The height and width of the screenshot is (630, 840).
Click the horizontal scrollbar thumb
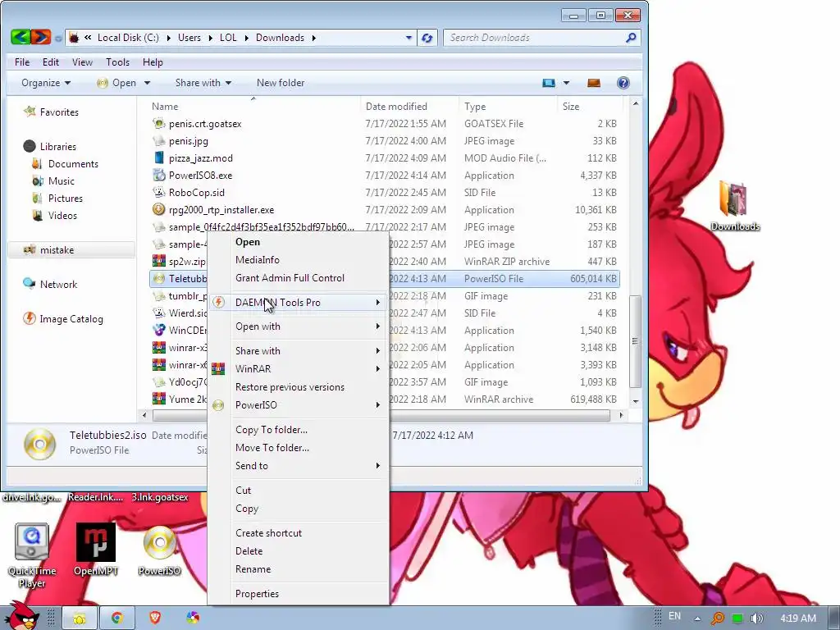(381, 415)
